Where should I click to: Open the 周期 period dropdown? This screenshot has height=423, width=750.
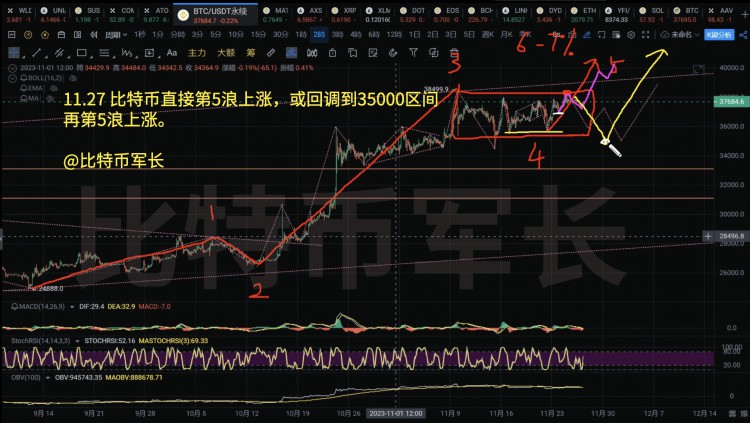(x=116, y=35)
